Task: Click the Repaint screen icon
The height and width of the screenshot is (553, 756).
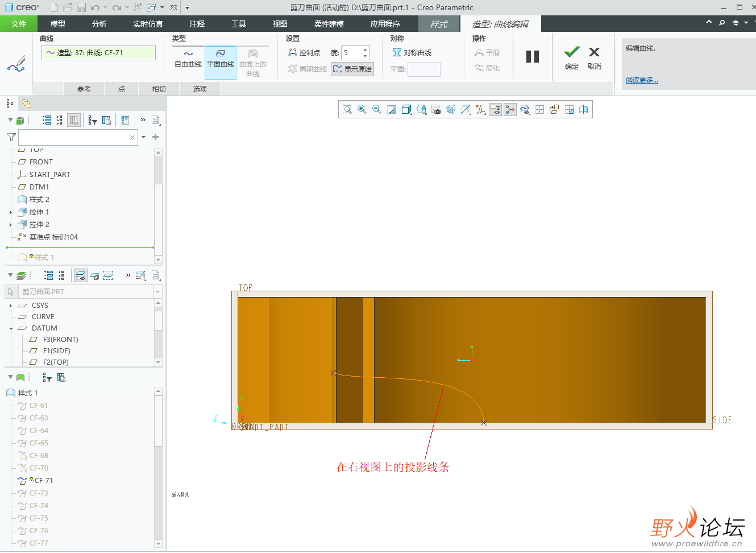Action: pyautogui.click(x=392, y=109)
